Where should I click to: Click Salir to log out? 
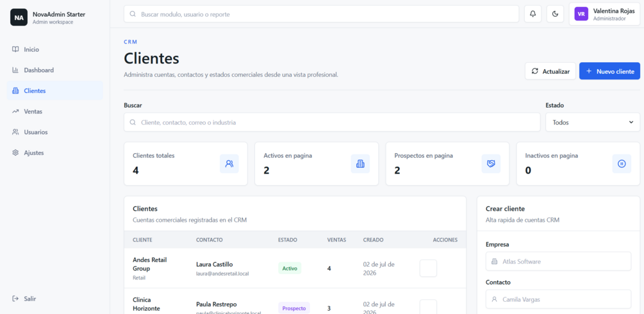(x=55, y=299)
